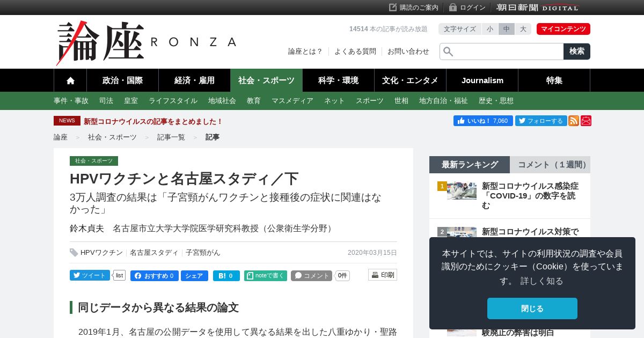Open Asahi Shimbun Digital logo link

click(538, 8)
